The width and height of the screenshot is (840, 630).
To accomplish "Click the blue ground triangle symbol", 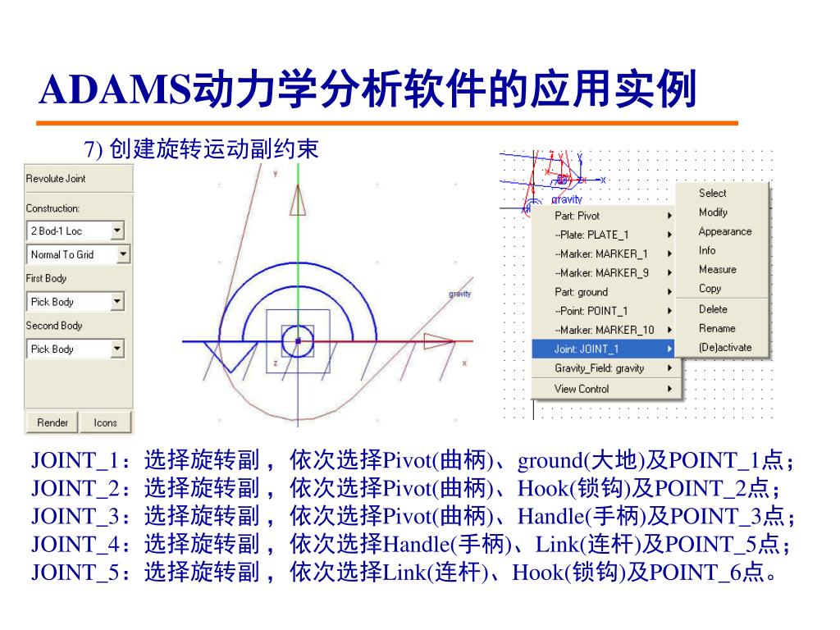I will click(x=231, y=356).
